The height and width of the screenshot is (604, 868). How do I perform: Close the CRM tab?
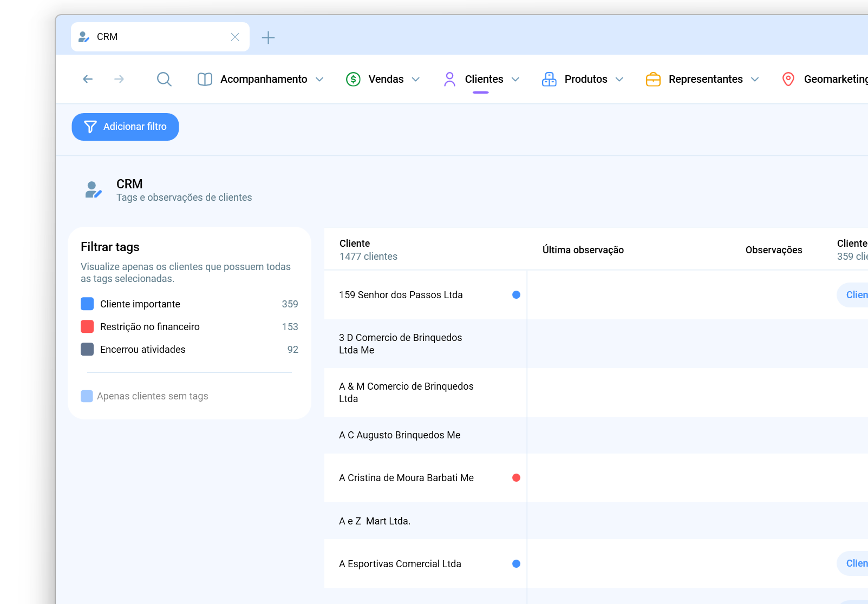tap(235, 37)
